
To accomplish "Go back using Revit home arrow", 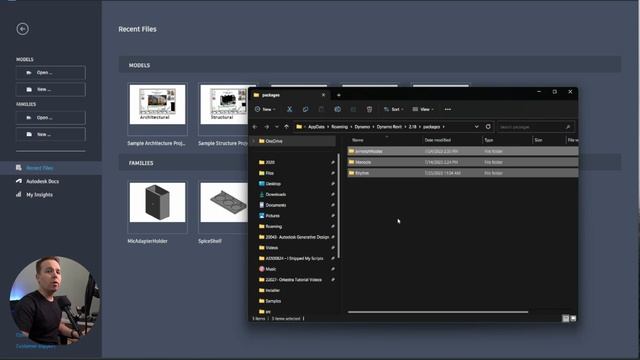I will [22, 29].
